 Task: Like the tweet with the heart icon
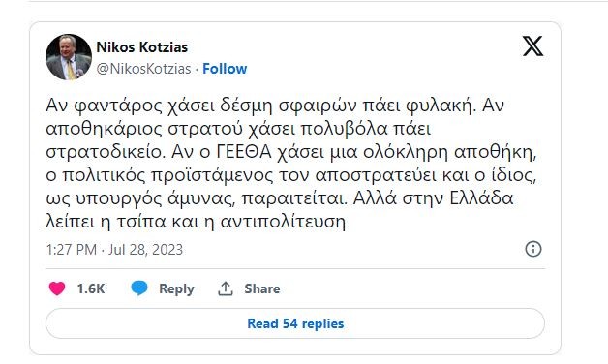[x=57, y=288]
